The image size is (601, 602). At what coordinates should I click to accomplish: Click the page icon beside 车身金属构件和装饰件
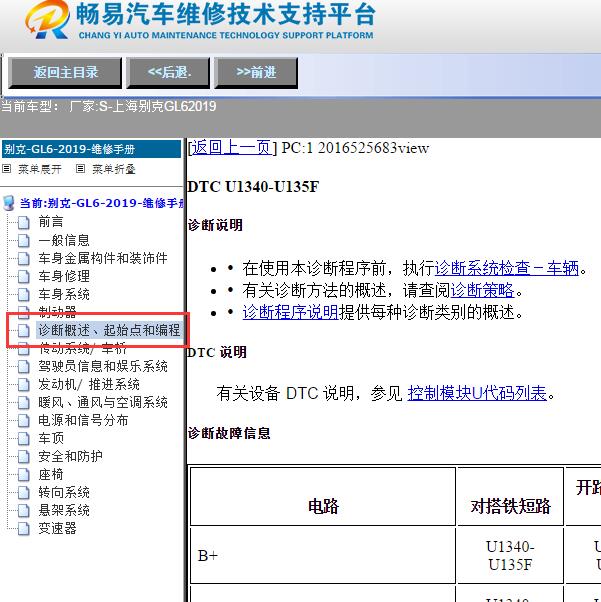coord(24,258)
